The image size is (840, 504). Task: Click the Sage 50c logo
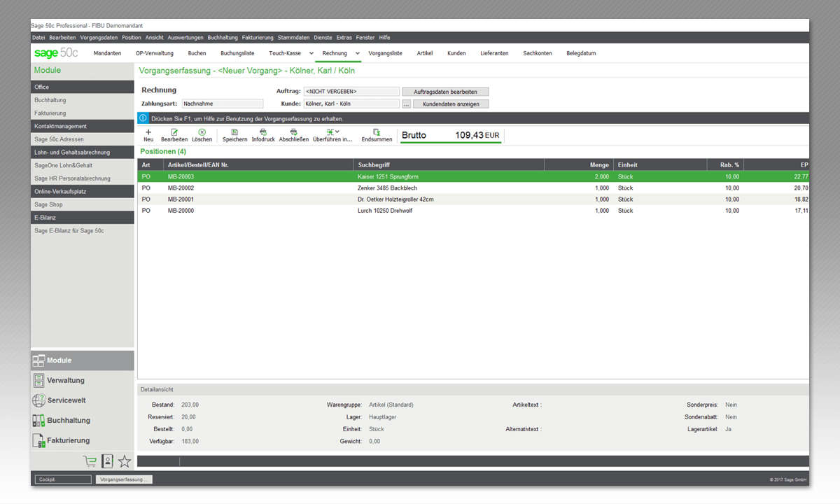[x=56, y=52]
